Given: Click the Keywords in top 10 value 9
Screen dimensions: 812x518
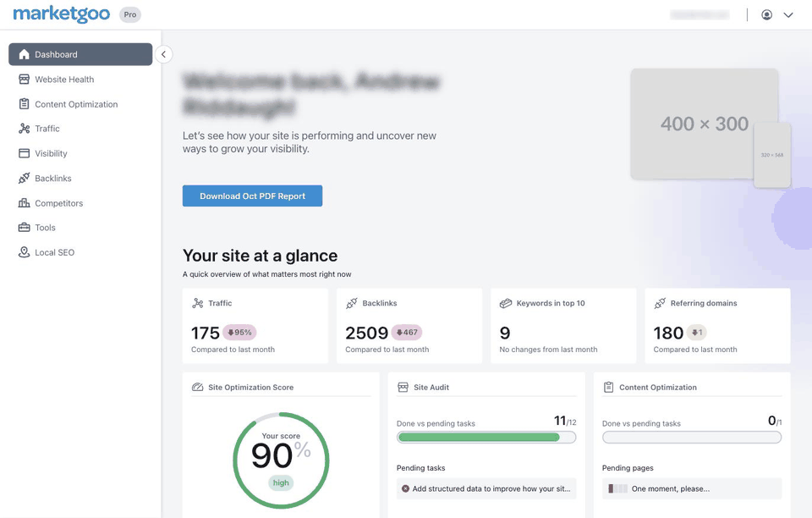Looking at the screenshot, I should [x=505, y=333].
